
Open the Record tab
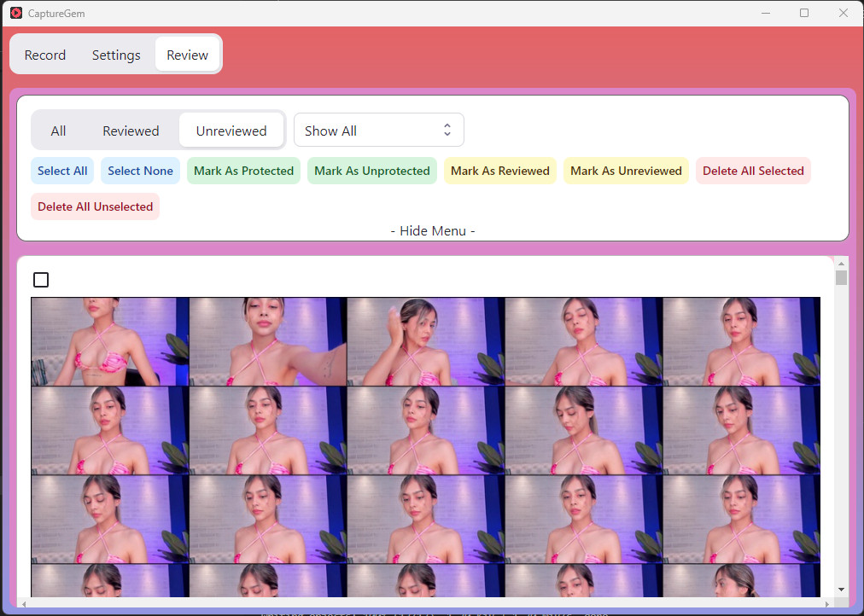45,55
